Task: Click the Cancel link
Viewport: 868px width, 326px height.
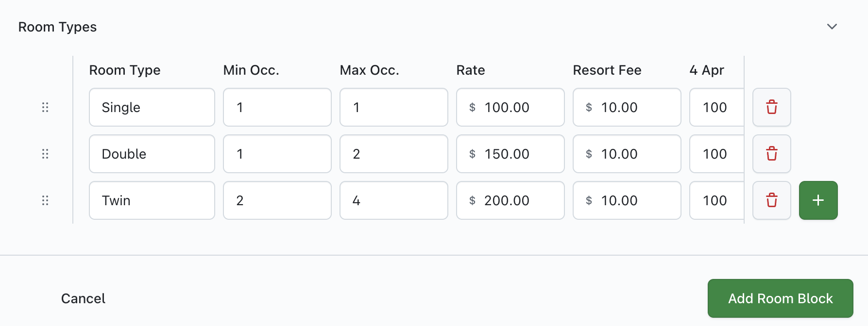Action: click(x=83, y=298)
